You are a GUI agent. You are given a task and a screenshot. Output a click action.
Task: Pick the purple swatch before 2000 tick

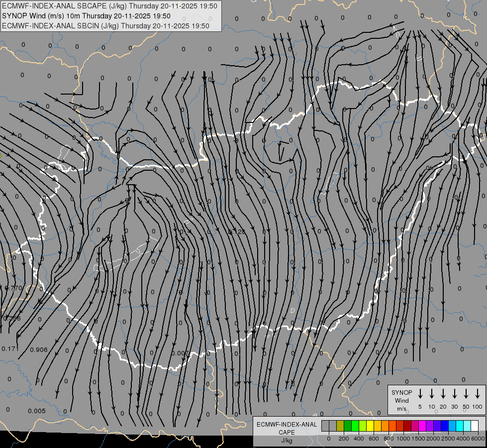click(x=430, y=426)
